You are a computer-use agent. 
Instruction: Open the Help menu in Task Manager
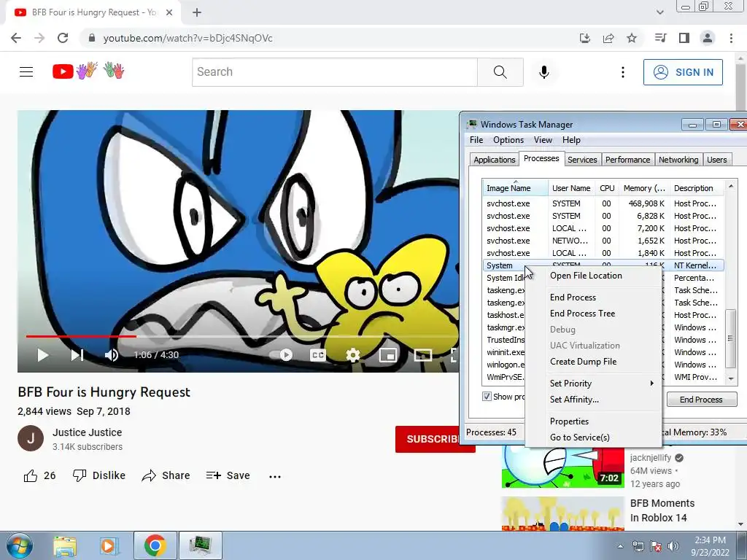click(x=571, y=140)
